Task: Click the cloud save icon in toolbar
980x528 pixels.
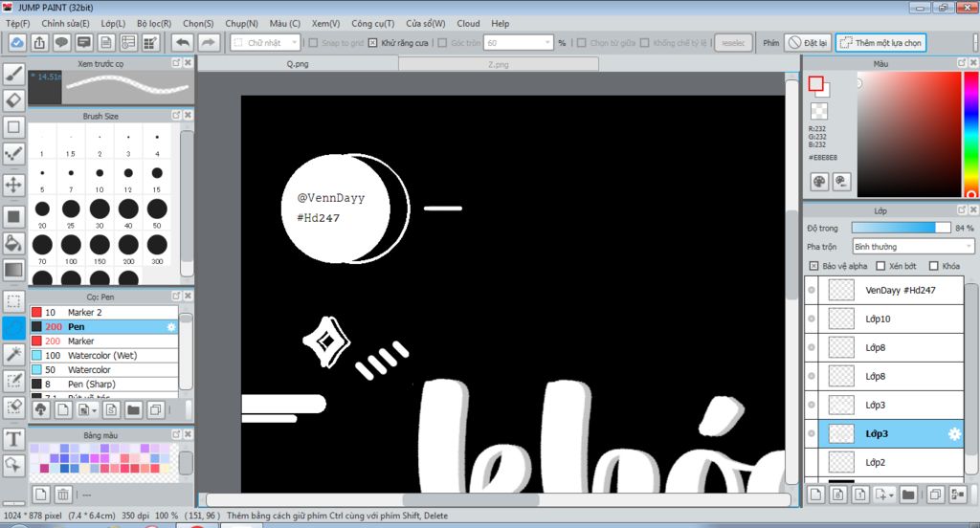Action: [x=17, y=42]
